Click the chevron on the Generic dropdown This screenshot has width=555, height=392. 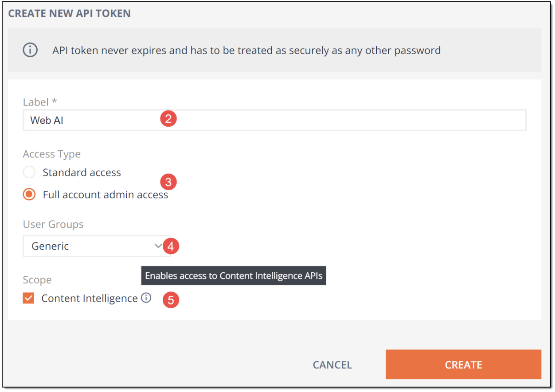(x=159, y=246)
